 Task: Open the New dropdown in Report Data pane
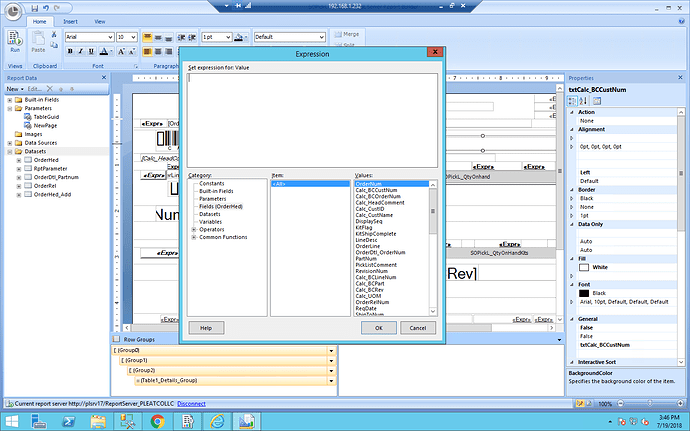(15, 89)
